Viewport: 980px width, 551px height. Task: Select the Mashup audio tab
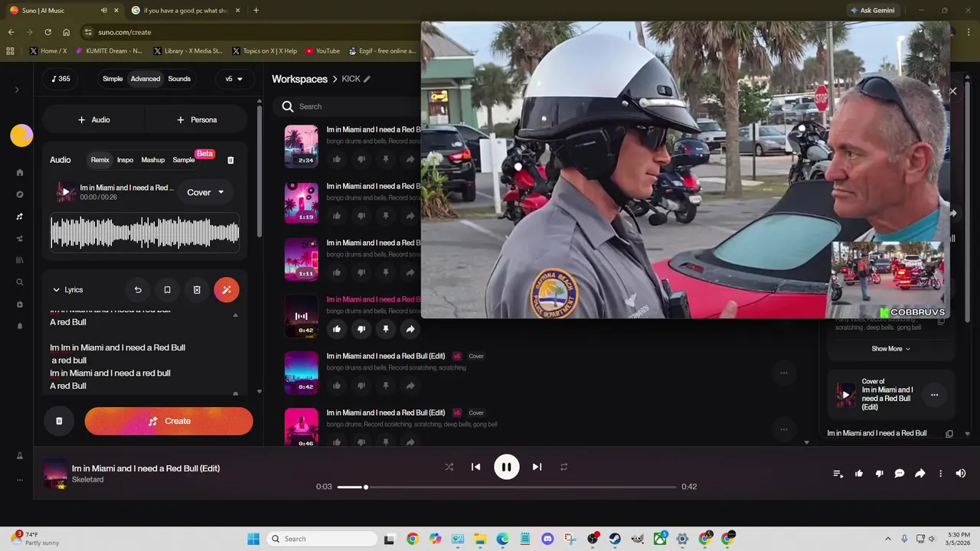[153, 160]
